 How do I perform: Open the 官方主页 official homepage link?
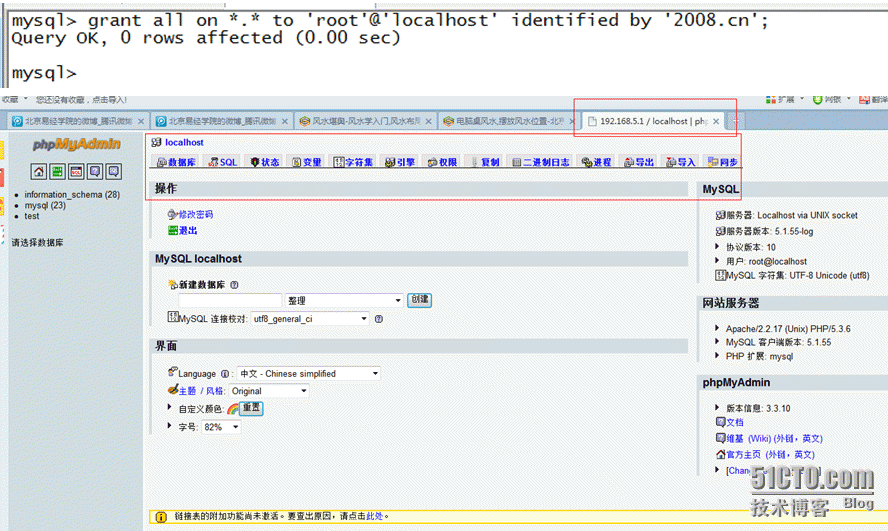(770, 455)
